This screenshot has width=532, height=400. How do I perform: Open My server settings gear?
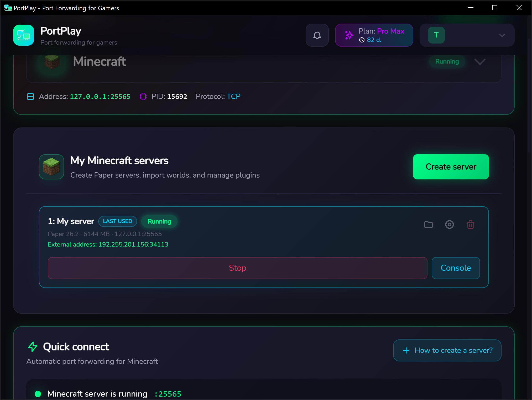[x=449, y=225]
